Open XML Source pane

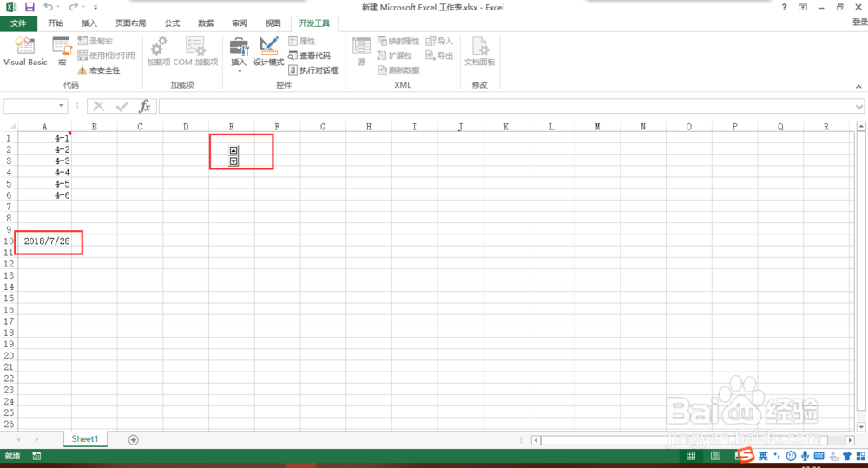361,51
